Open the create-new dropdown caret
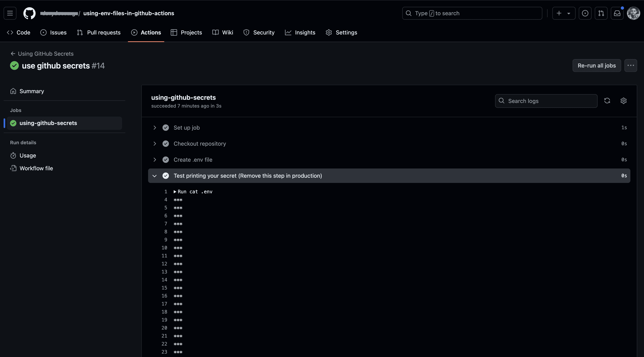Image resolution: width=644 pixels, height=357 pixels. coord(569,13)
